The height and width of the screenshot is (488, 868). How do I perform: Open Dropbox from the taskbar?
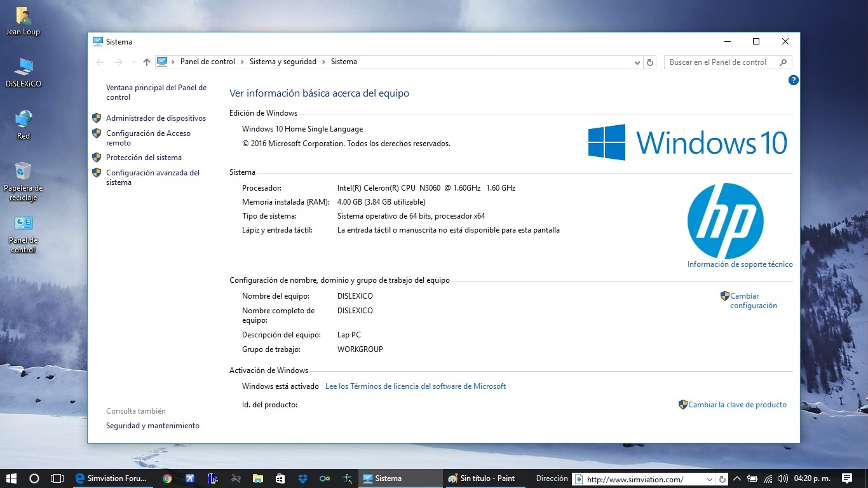tap(302, 478)
